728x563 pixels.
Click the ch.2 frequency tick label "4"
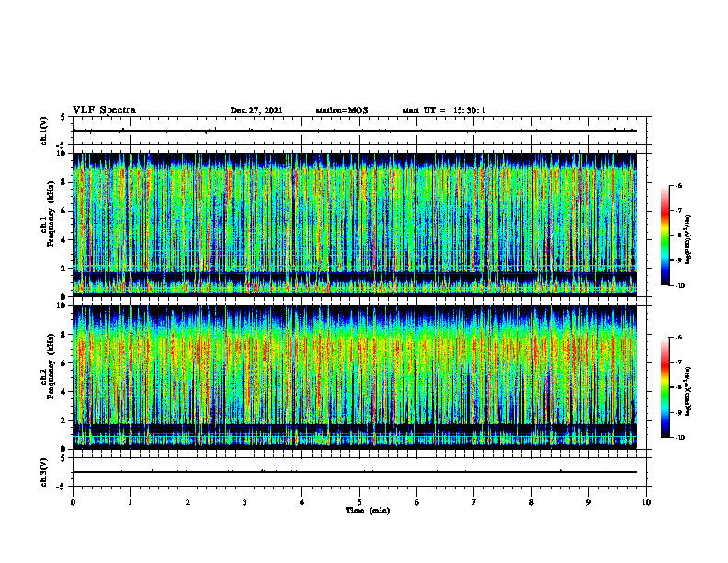[64, 392]
